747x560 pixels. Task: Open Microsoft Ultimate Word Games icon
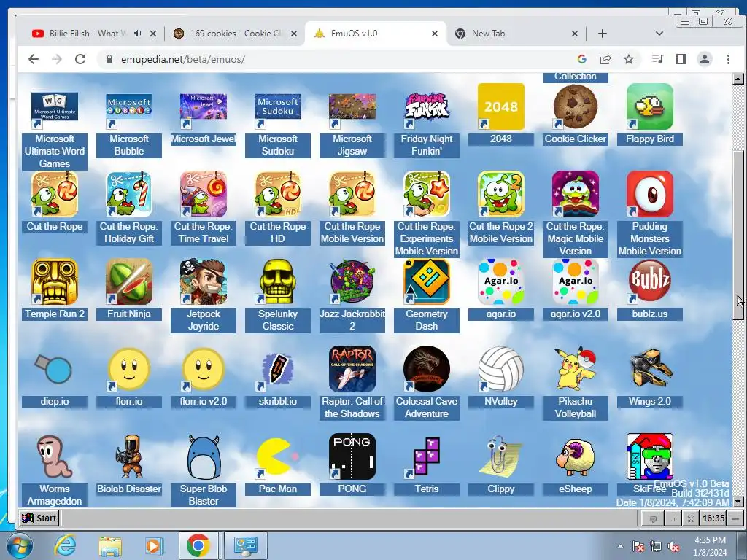(55, 106)
